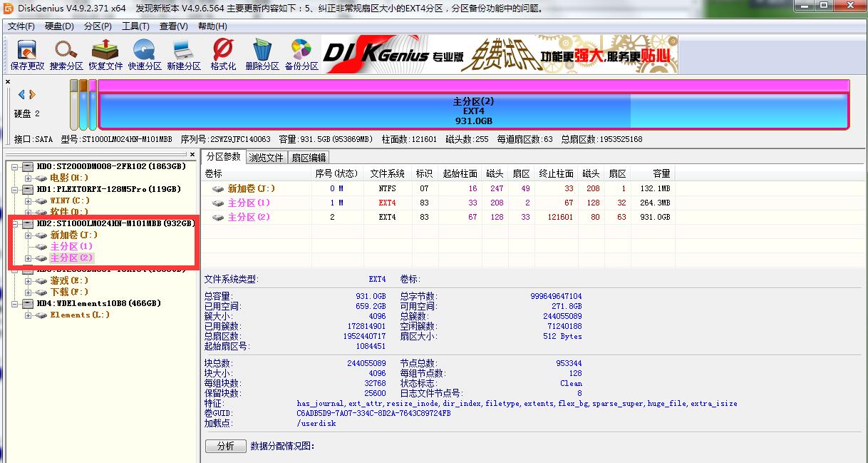Screen dimensions: 868x463
Task: Click the partition icon of 主分区(1) table row
Action: tap(218, 203)
